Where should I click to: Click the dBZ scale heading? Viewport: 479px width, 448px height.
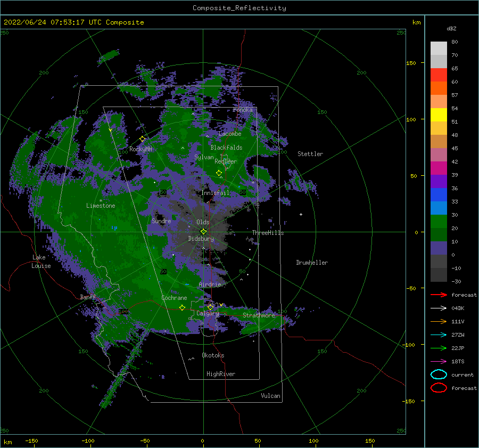point(451,28)
